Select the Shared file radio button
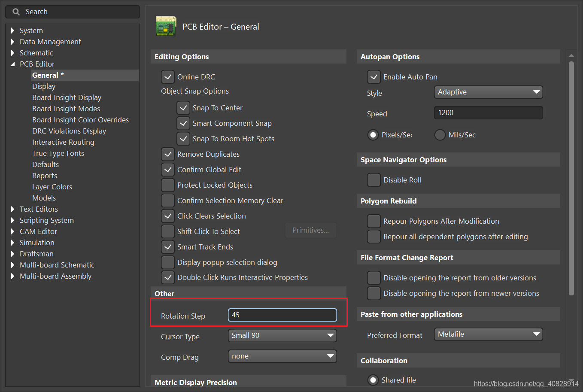 click(x=373, y=380)
